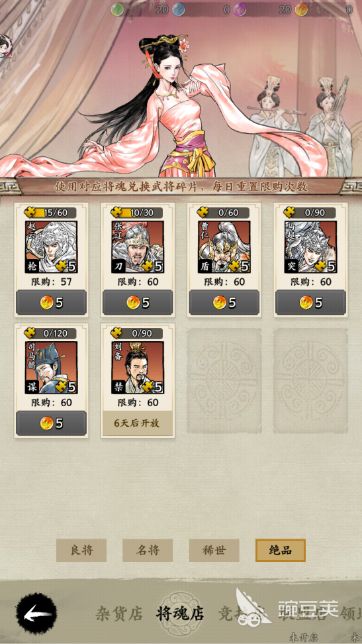Image resolution: width=362 pixels, height=644 pixels.
Task: Tap the black ink back arrow
Action: 36,614
